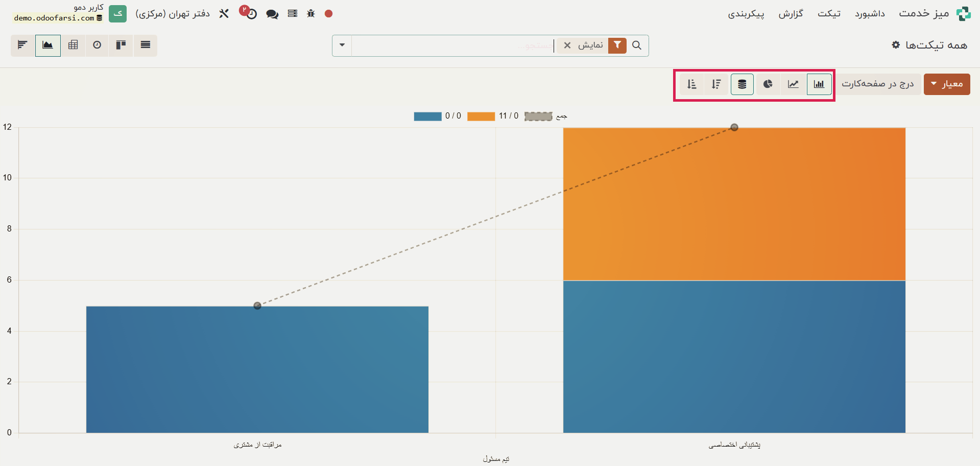Viewport: 980px width, 466px height.
Task: Switch to the line chart mode
Action: tap(793, 84)
